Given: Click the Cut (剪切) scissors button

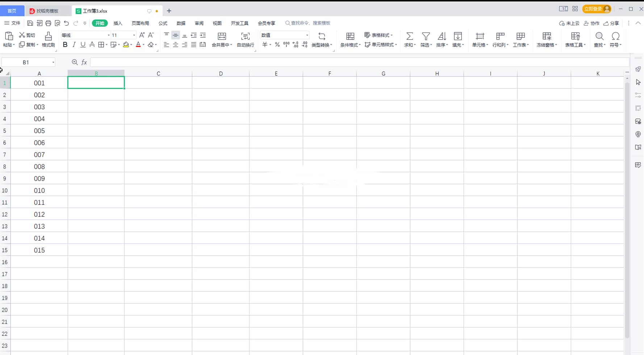Looking at the screenshot, I should (x=27, y=35).
